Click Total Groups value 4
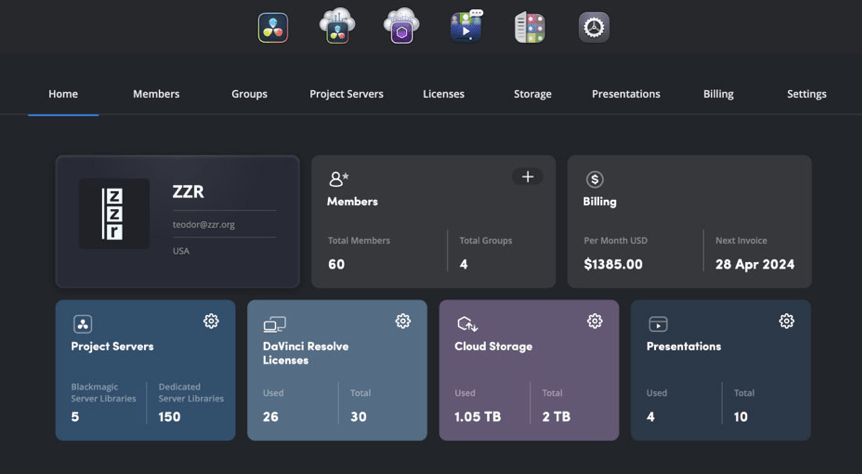The height and width of the screenshot is (474, 862). 463,264
